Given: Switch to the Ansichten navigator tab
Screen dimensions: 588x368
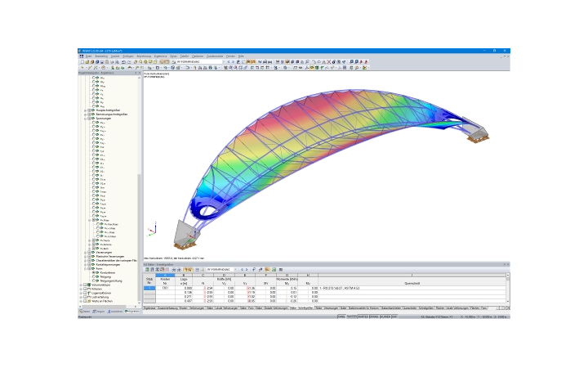Looking at the screenshot, I should point(115,312).
